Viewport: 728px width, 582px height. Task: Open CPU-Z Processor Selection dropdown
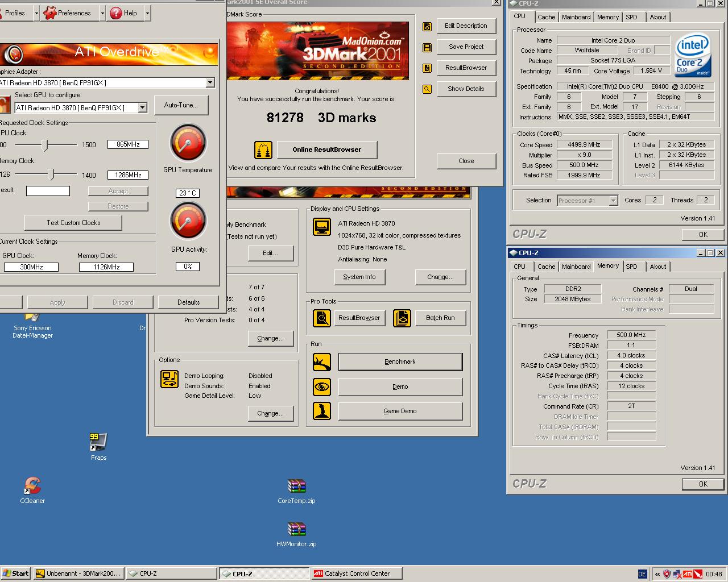[613, 201]
